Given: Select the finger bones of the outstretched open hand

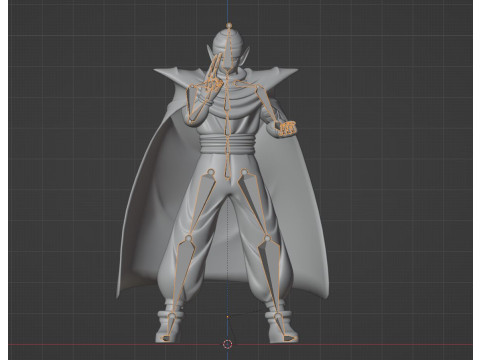Looking at the screenshot, I should coord(287,128).
